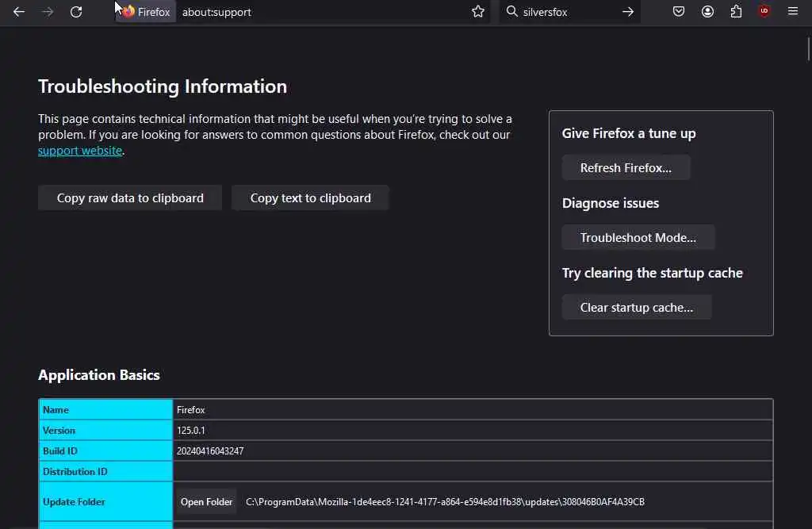The height and width of the screenshot is (529, 812).
Task: Open the uBlock Origin extension icon
Action: [764, 11]
